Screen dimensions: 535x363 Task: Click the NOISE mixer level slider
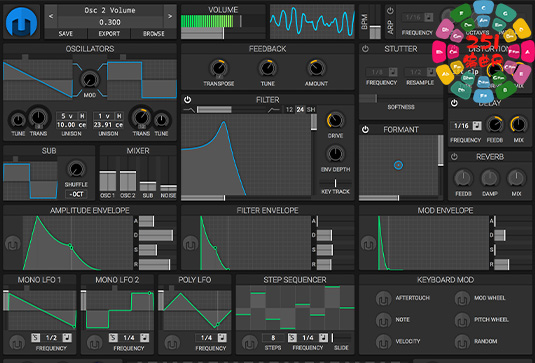pyautogui.click(x=168, y=173)
